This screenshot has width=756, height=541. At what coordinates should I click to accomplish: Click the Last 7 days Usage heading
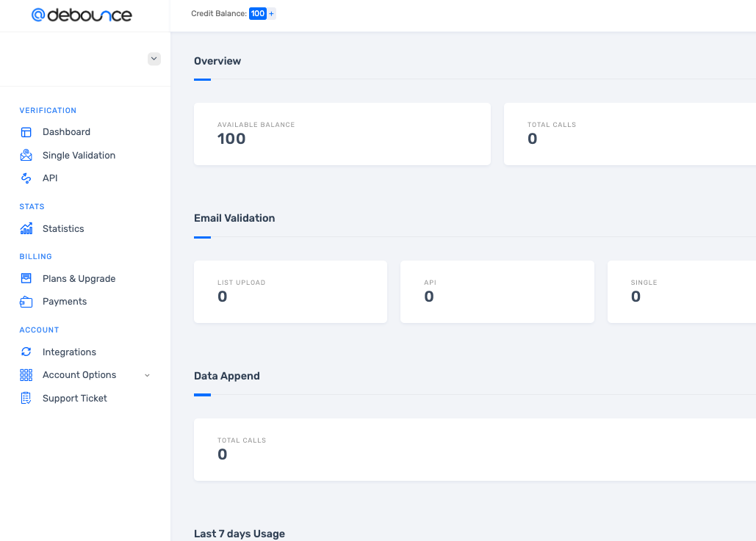(x=240, y=534)
